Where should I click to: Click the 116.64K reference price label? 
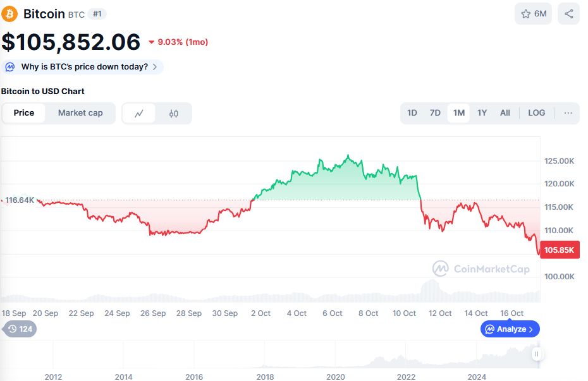(x=20, y=200)
